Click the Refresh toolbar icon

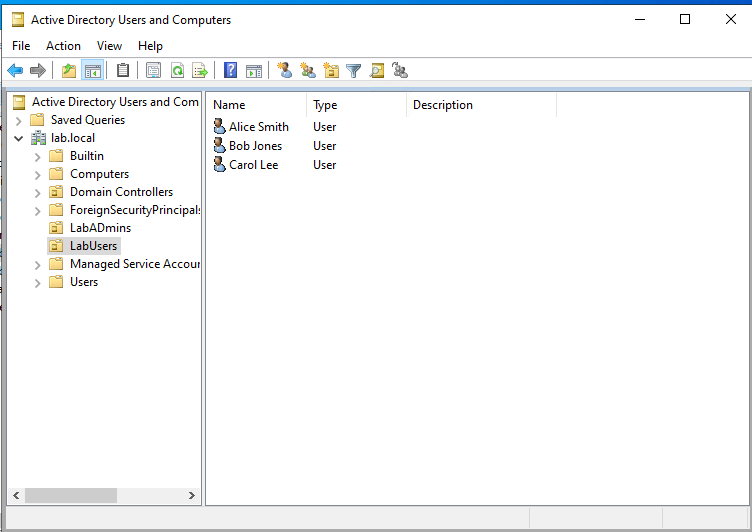[x=177, y=71]
